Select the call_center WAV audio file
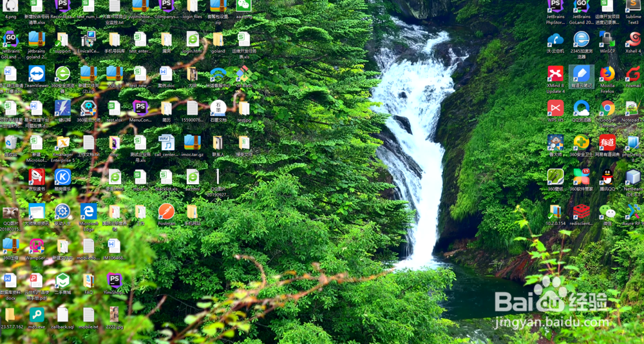The height and width of the screenshot is (344, 644). tap(166, 142)
